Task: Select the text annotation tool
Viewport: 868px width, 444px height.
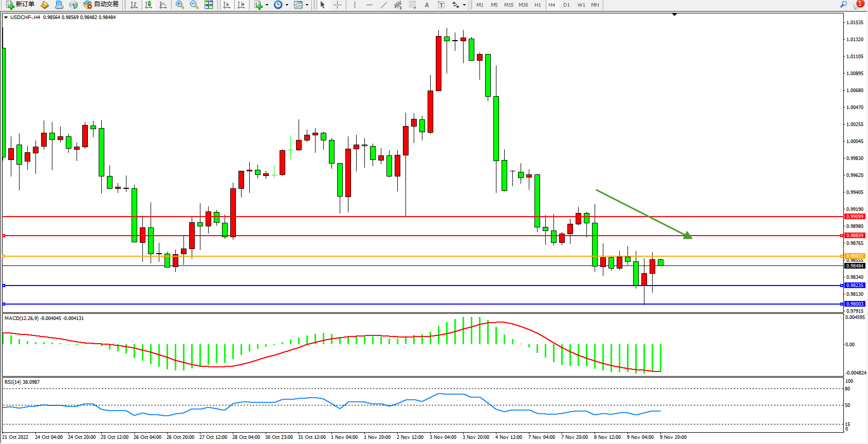Action: pos(427,5)
